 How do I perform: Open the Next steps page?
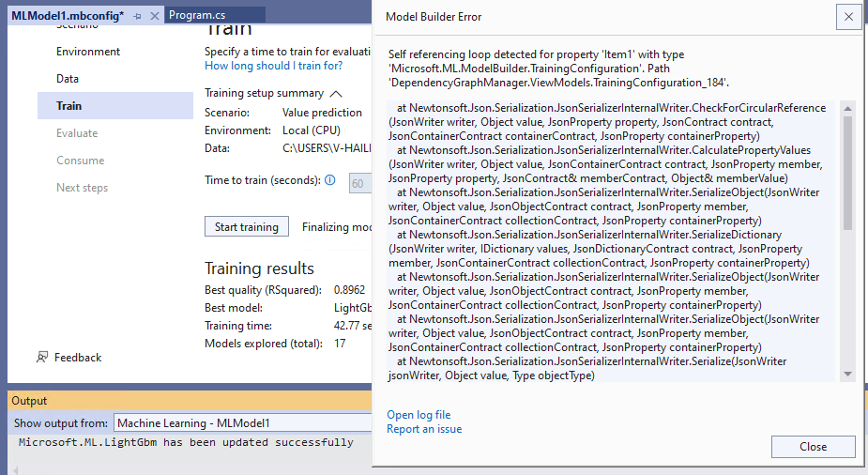click(82, 187)
